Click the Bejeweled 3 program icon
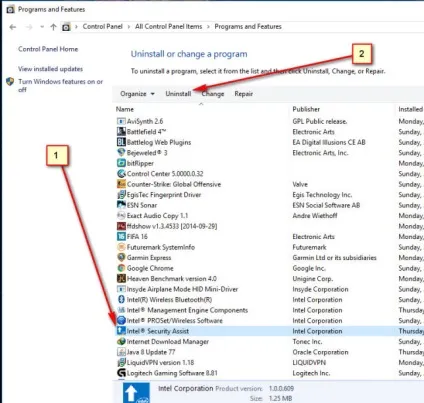This screenshot has height=403, width=424. (121, 153)
